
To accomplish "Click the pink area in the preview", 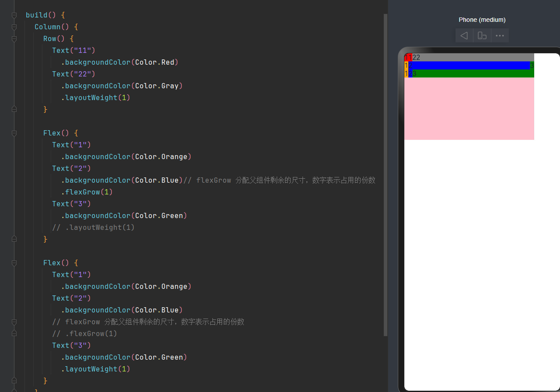I will (469, 109).
